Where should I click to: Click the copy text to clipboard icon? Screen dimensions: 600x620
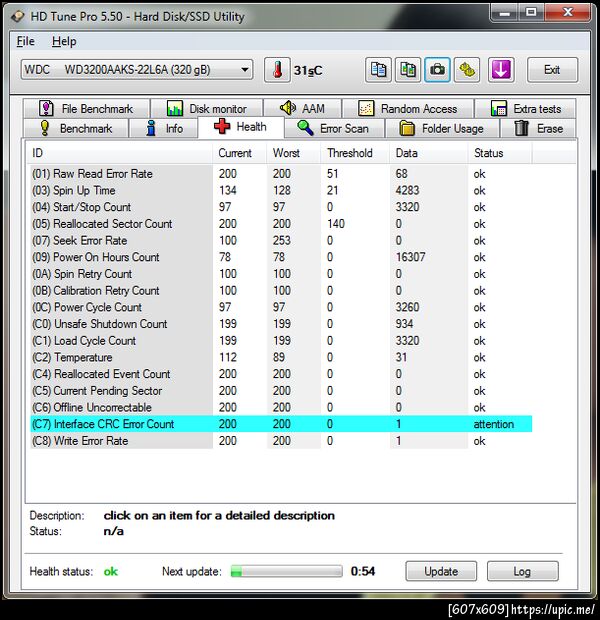coord(378,70)
